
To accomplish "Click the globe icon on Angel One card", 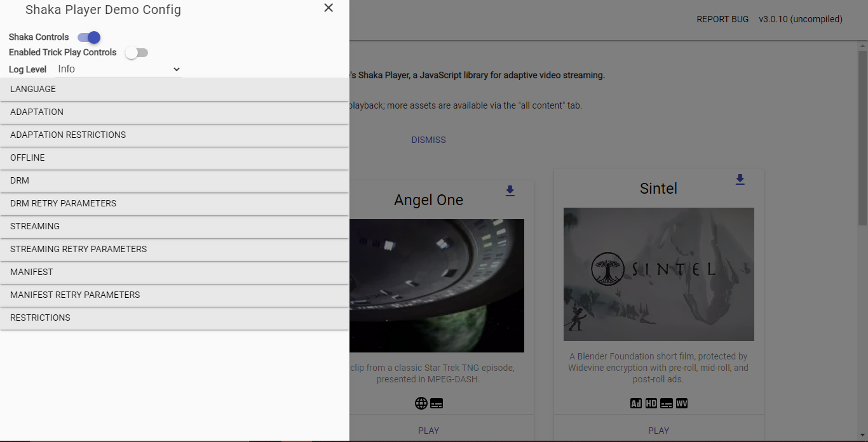I will pyautogui.click(x=420, y=403).
